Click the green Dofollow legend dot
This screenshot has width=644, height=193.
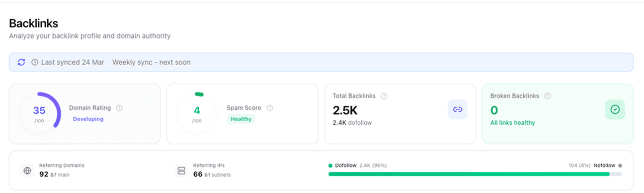[330, 165]
